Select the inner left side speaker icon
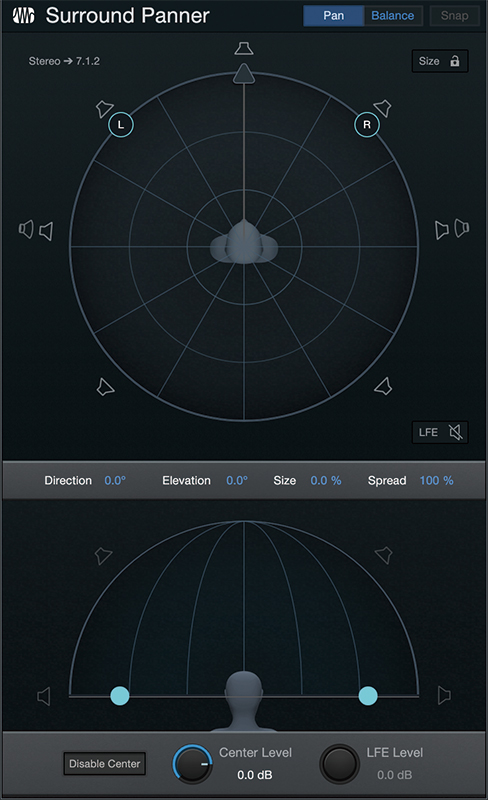Viewport: 488px width, 800px height. click(46, 231)
